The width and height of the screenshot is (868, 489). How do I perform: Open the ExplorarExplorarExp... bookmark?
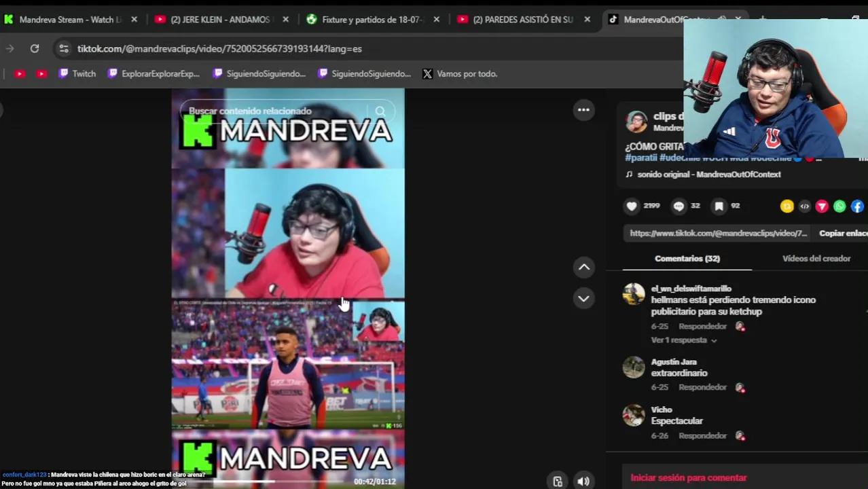[x=153, y=73]
